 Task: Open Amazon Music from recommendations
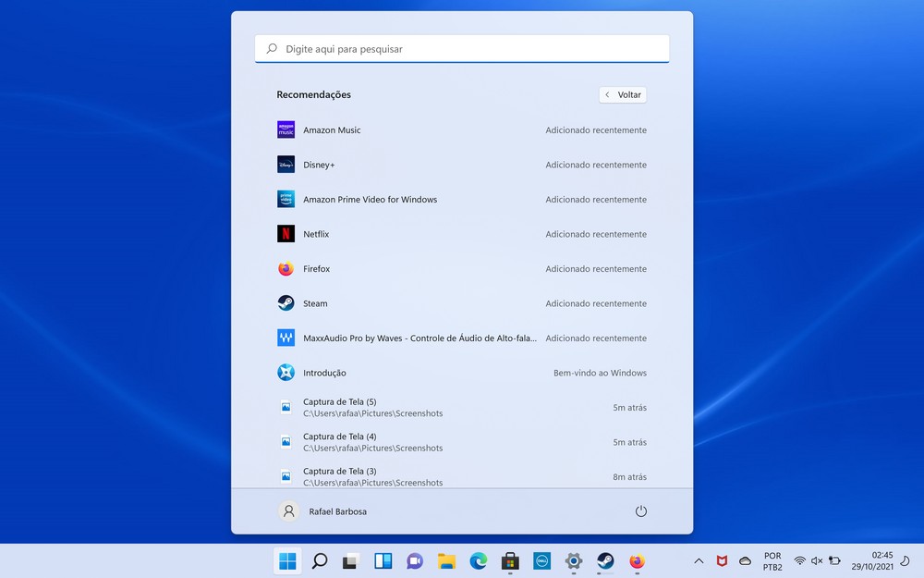pos(332,130)
